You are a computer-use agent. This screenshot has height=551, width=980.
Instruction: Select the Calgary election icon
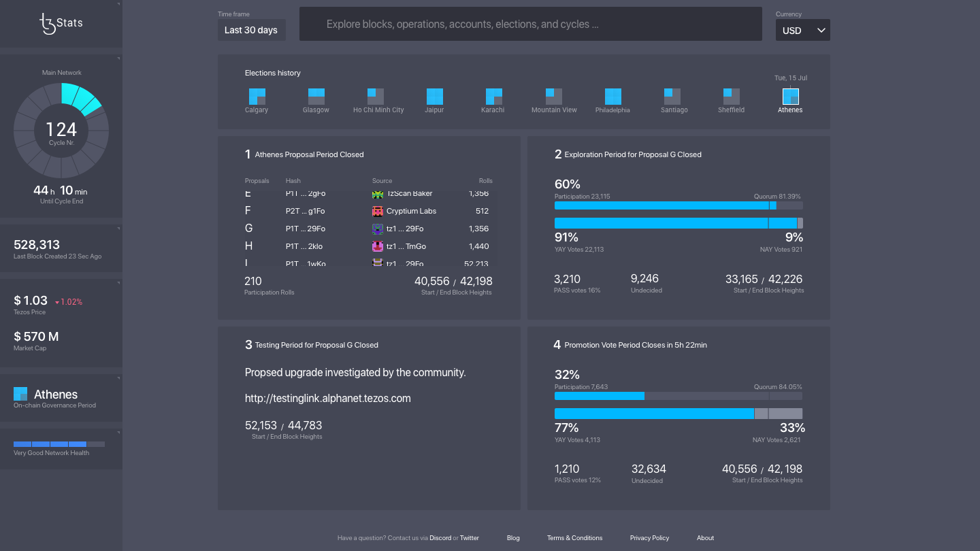point(257,96)
